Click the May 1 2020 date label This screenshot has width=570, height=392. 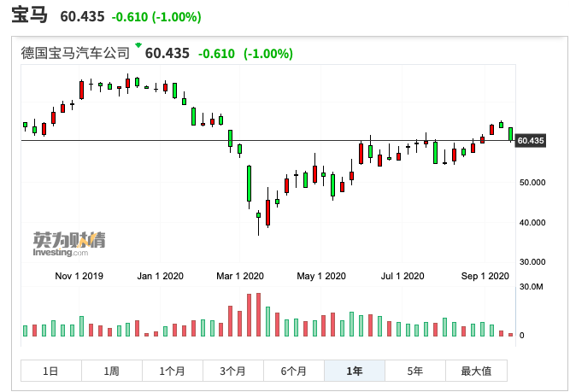[x=321, y=276]
